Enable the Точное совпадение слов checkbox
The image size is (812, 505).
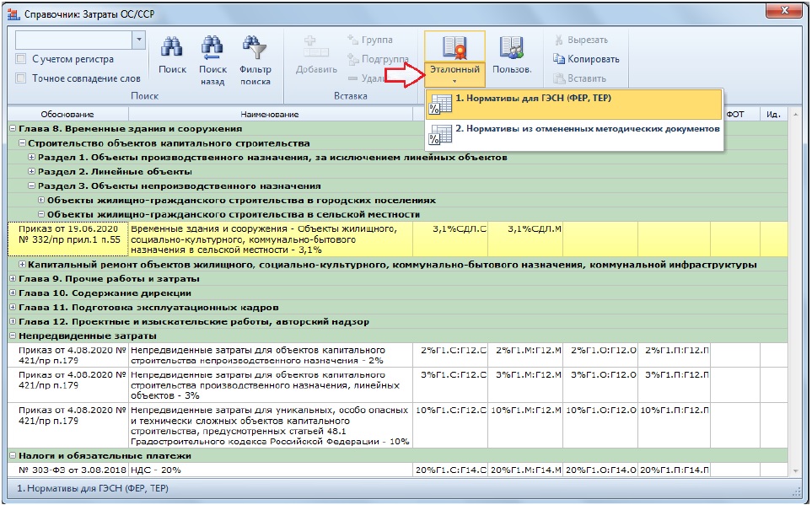(x=21, y=78)
